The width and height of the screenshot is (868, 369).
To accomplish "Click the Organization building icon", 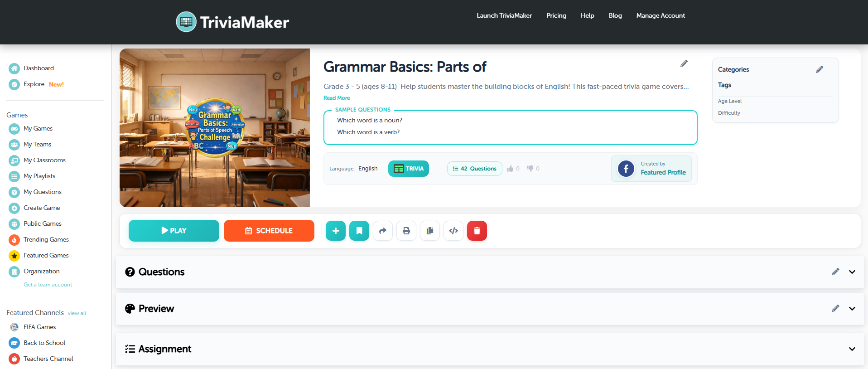I will click(x=14, y=272).
